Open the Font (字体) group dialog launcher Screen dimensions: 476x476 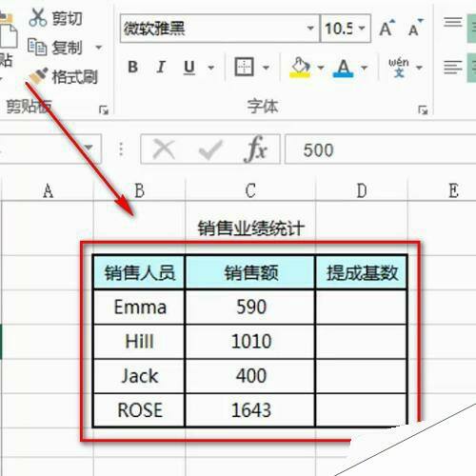point(423,110)
